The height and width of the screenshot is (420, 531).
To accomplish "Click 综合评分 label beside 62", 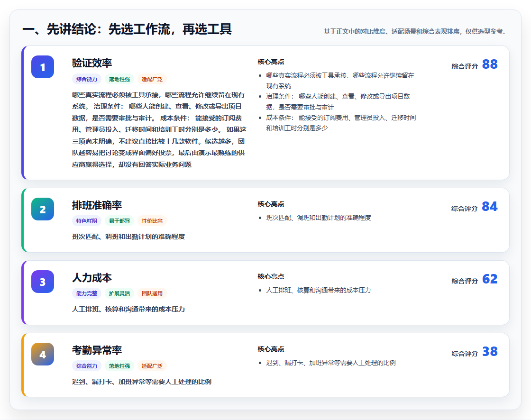I will point(465,281).
